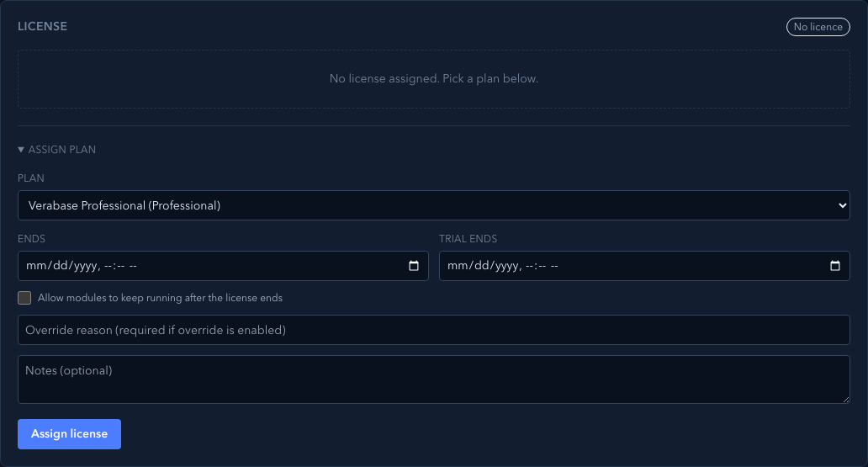Click the PLAN field label
This screenshot has height=467, width=868.
[x=31, y=178]
